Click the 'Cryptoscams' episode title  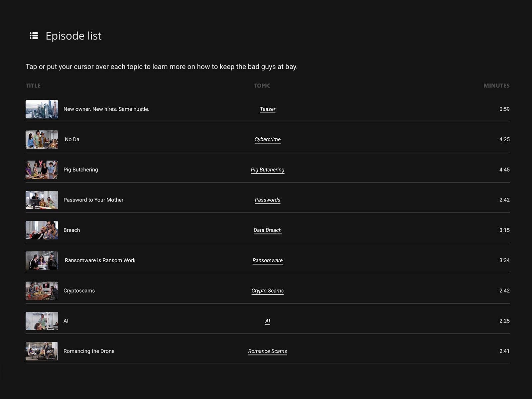pos(79,291)
